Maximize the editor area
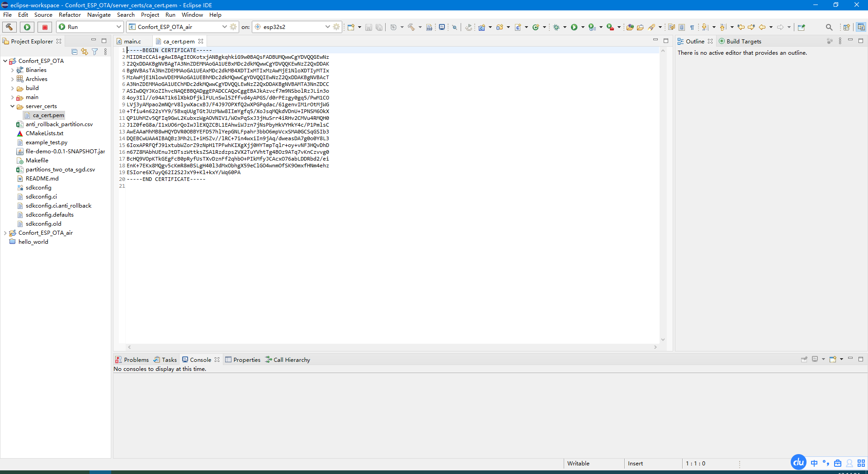 (666, 41)
